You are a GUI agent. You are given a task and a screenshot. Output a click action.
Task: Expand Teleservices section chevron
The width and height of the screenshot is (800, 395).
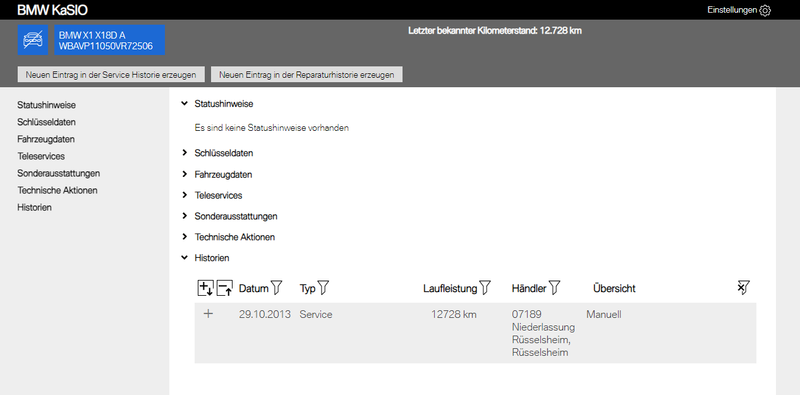(184, 195)
